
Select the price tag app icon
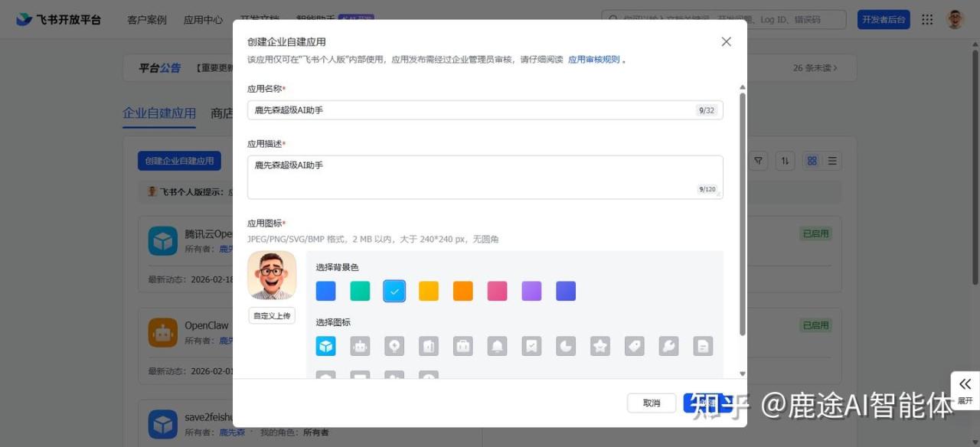point(634,347)
